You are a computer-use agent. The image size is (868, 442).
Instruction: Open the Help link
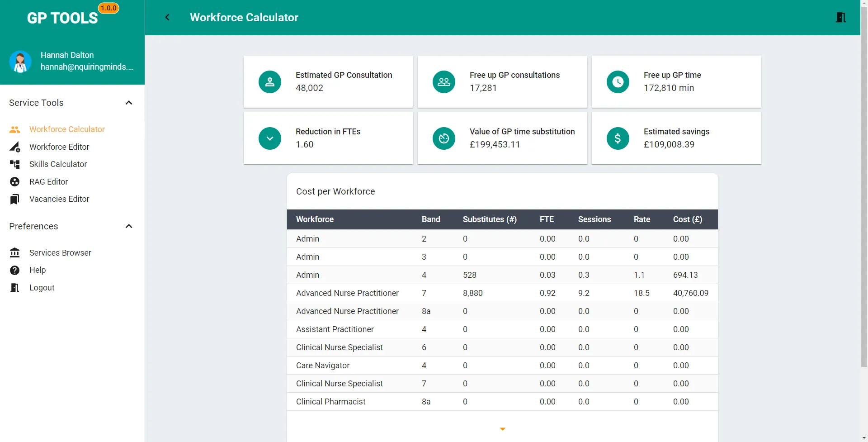click(x=38, y=270)
